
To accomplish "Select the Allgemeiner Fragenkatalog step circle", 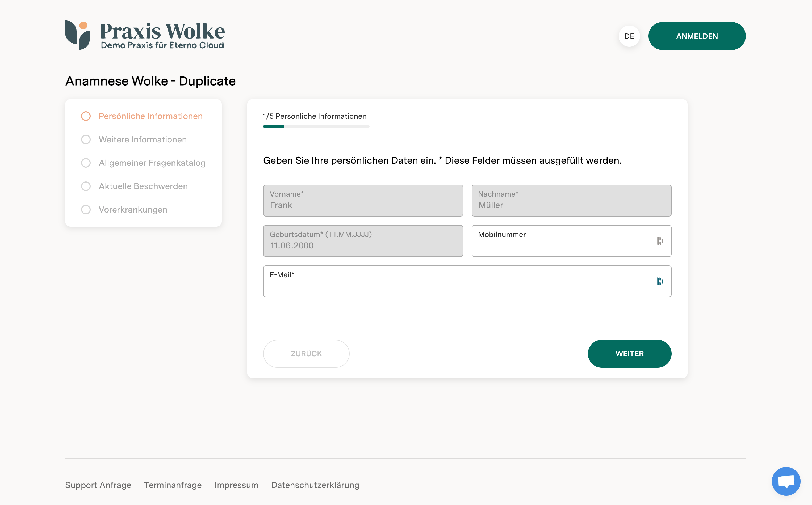I will tap(86, 163).
